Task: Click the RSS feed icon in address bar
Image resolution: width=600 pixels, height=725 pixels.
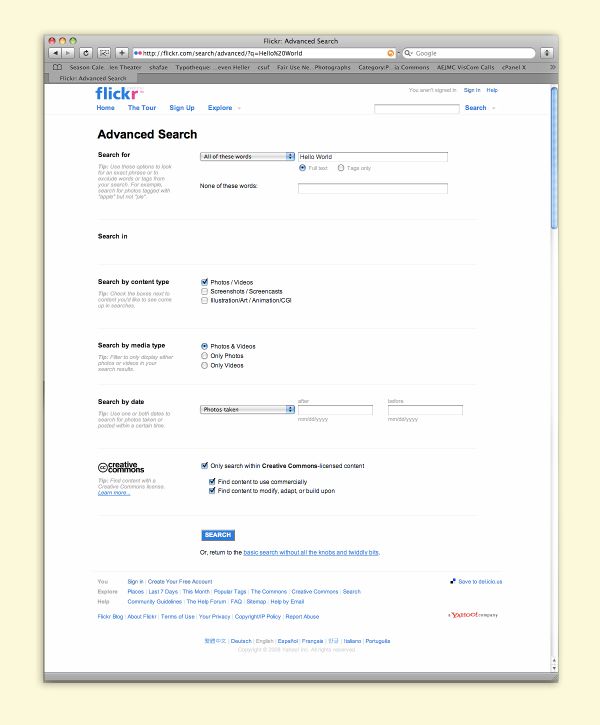Action: (x=390, y=53)
